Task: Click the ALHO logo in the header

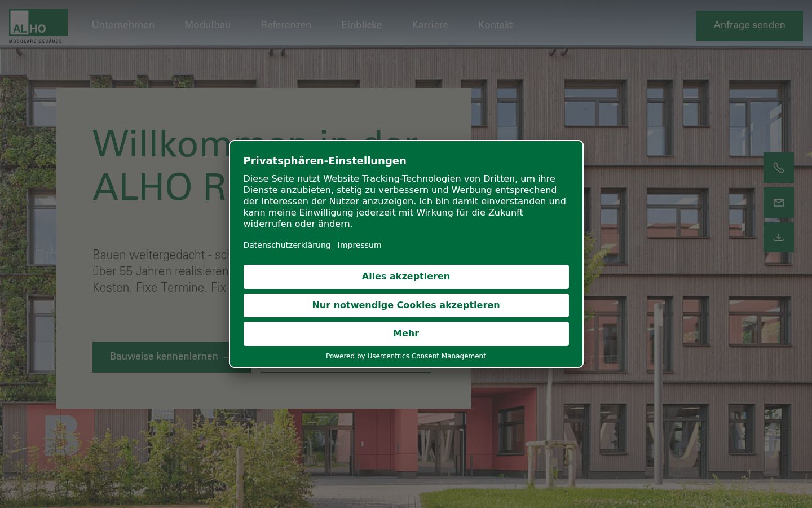Action: tap(38, 26)
